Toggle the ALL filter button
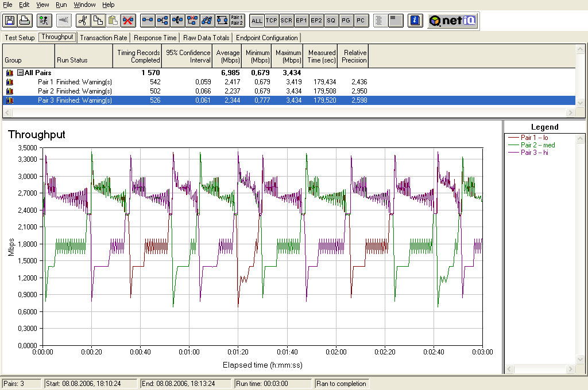 [257, 21]
